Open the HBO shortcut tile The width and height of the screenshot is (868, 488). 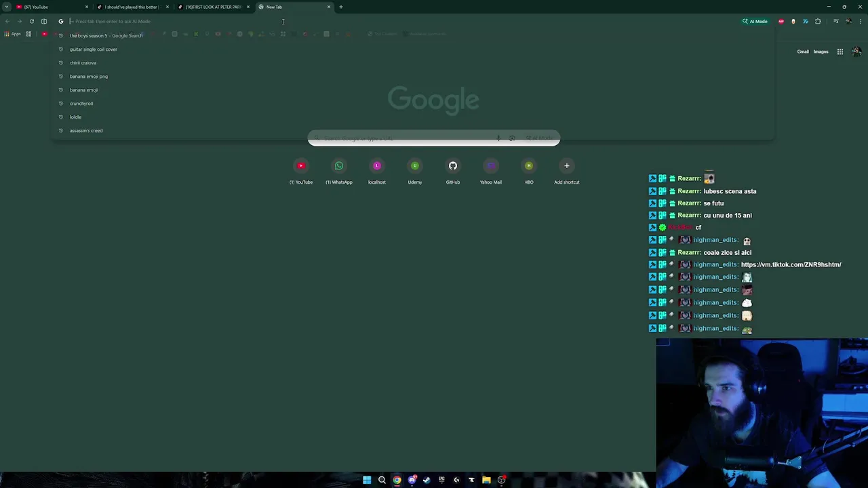[529, 171]
